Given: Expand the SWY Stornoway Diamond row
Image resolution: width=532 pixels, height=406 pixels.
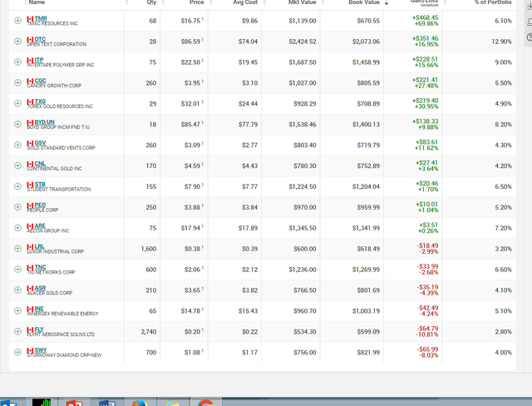Looking at the screenshot, I should coord(17,352).
